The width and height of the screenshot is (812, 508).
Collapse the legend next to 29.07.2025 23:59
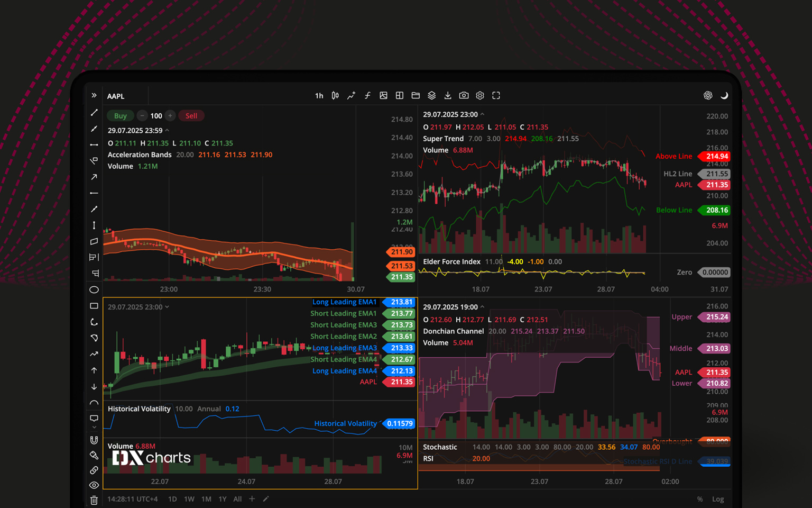click(x=167, y=130)
